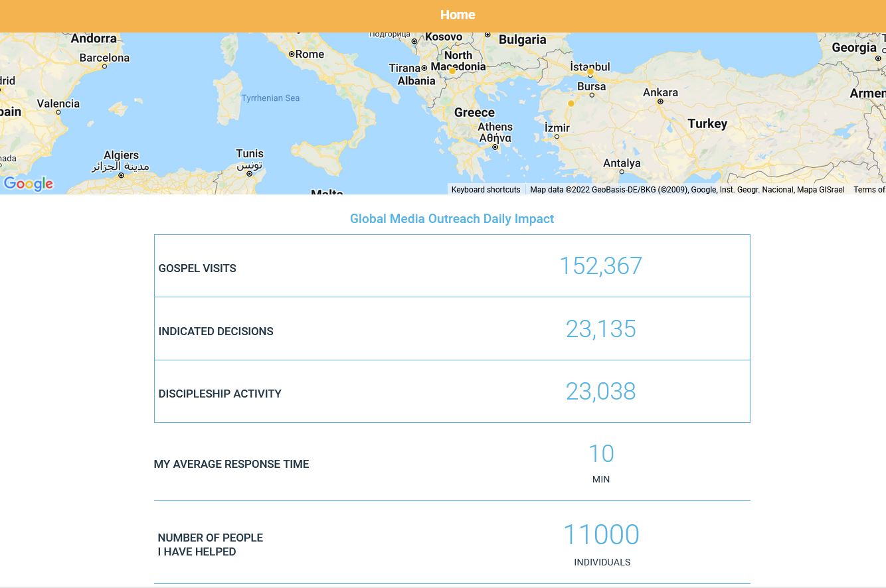Open the Home tab in header
886x588 pixels.
tap(457, 15)
